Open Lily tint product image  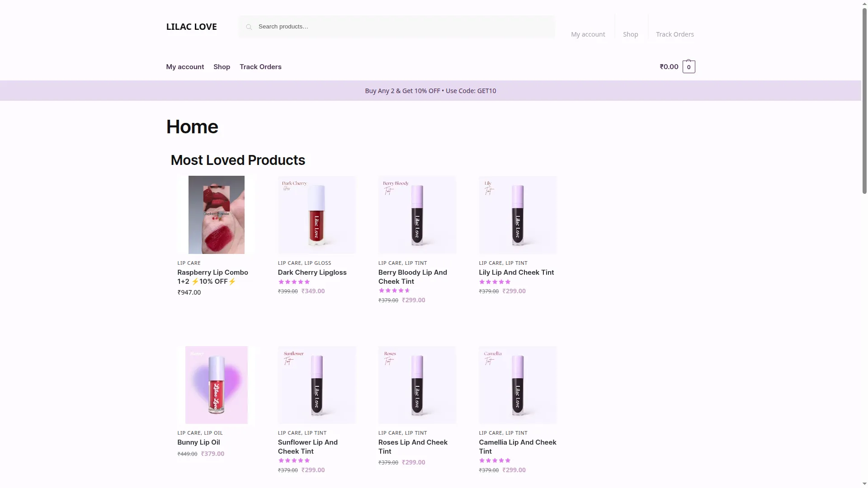point(518,215)
